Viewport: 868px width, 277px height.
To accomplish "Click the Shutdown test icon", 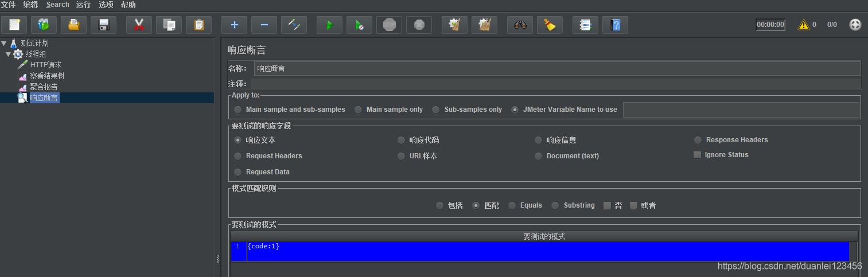I will coord(419,25).
